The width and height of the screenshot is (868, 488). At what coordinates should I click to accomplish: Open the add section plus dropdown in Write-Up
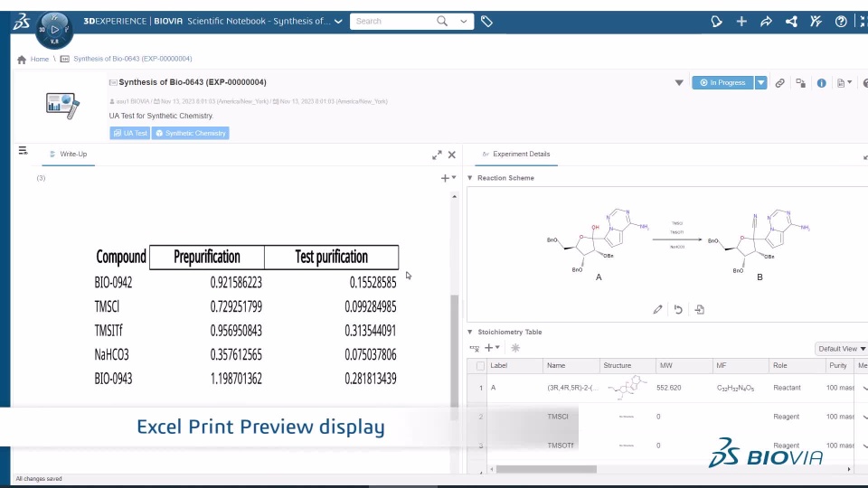coord(448,178)
